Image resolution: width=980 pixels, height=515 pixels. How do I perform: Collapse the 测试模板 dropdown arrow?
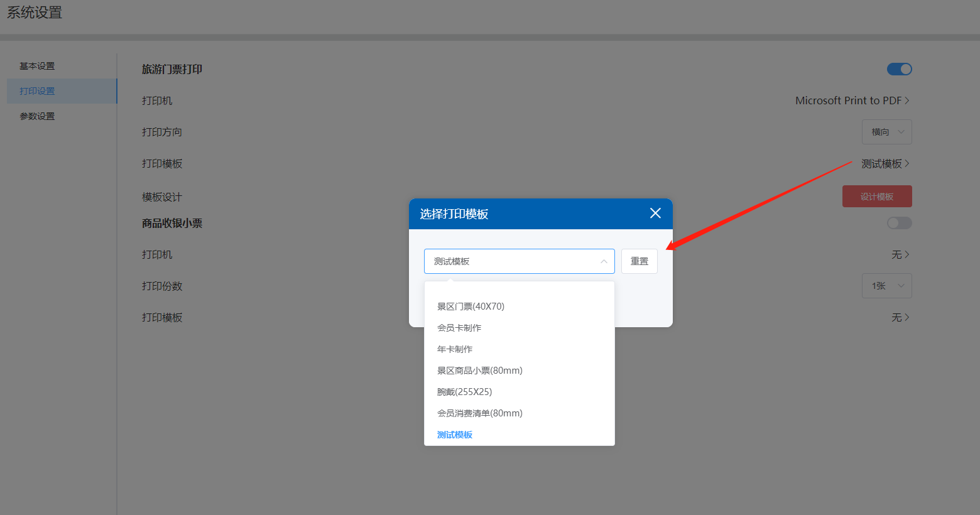603,261
